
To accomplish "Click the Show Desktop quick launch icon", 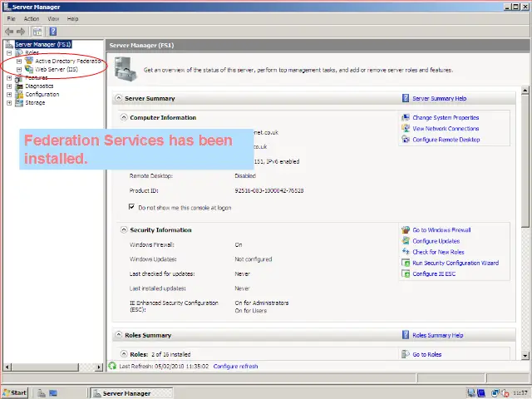I will [53, 393].
